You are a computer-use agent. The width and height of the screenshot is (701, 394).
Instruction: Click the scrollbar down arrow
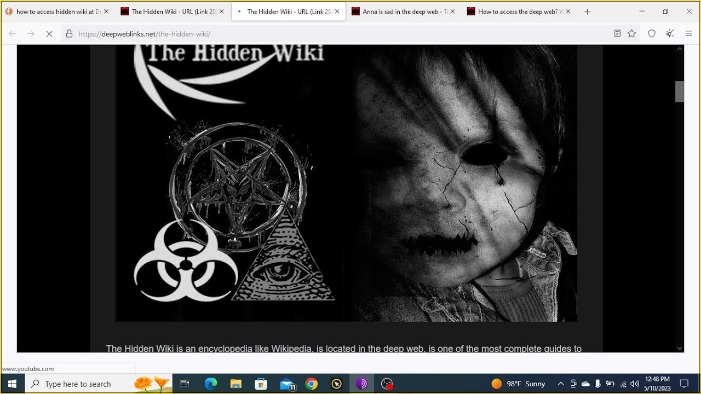click(x=680, y=348)
